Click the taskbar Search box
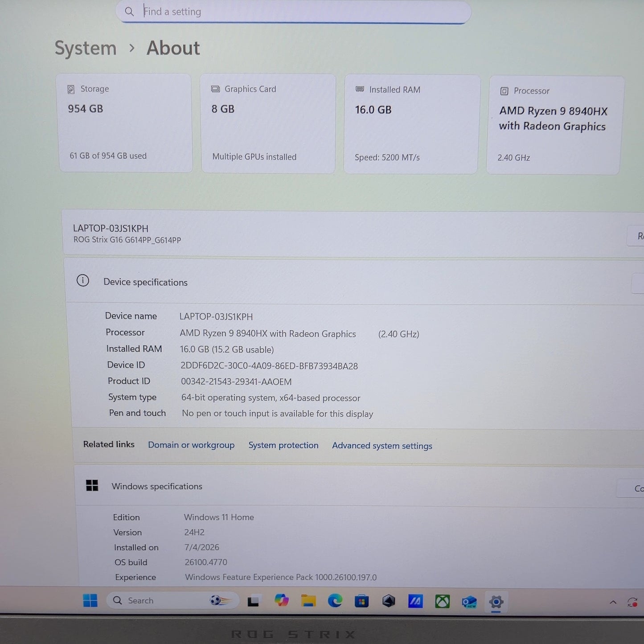 [172, 600]
